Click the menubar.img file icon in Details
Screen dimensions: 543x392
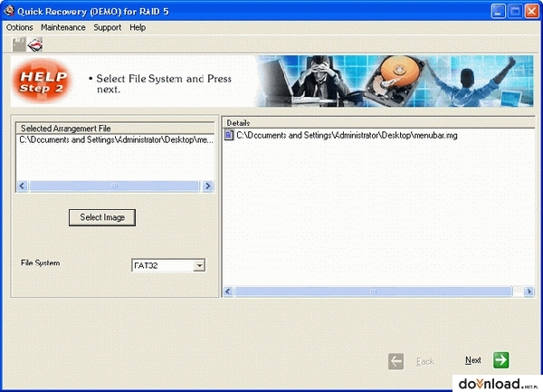tap(229, 135)
